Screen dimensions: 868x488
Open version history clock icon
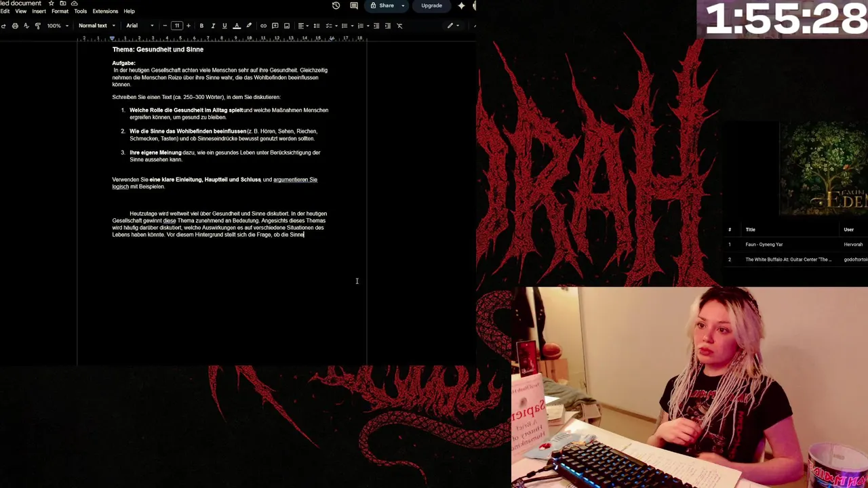click(x=336, y=5)
